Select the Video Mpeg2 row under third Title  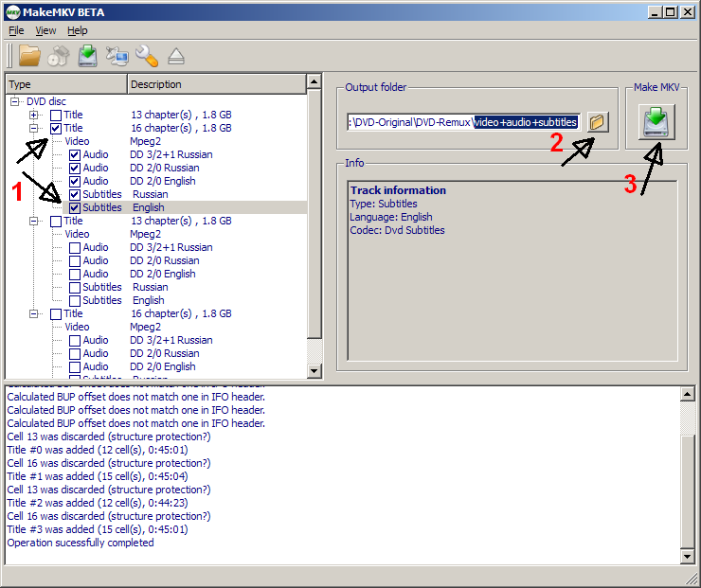(x=113, y=234)
